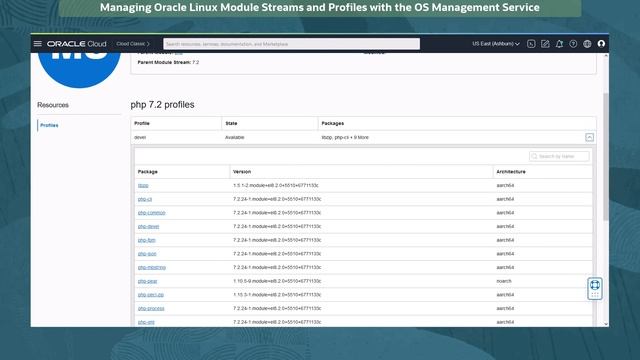The height and width of the screenshot is (360, 640).
Task: Open the php-pear package link
Action: pos(147,281)
